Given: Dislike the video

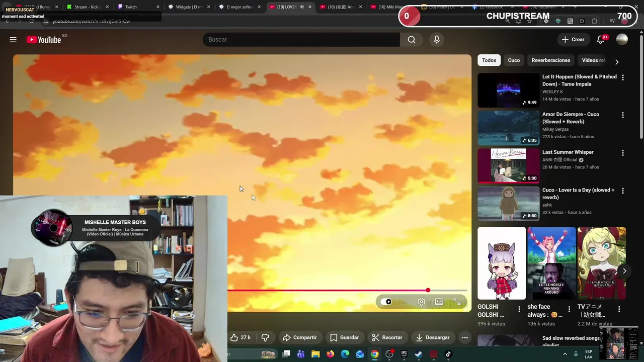Looking at the screenshot, I should pyautogui.click(x=265, y=337).
